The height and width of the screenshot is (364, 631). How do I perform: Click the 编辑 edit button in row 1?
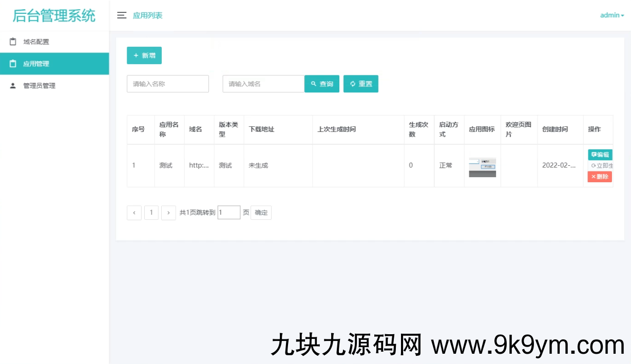point(600,155)
